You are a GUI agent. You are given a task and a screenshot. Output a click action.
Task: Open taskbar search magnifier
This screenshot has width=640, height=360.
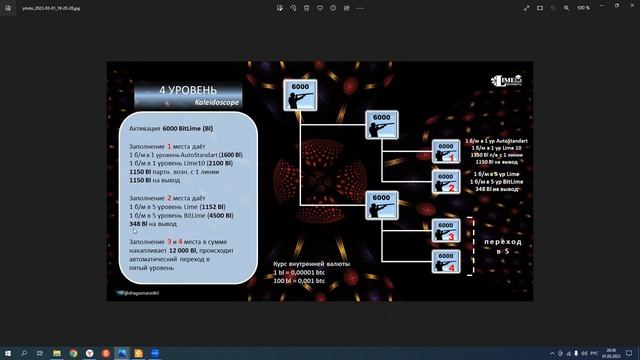(24, 353)
